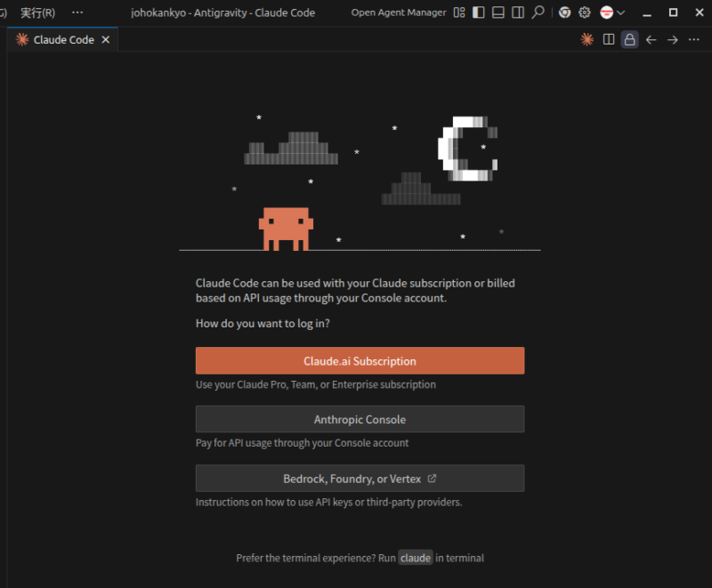Click the split editor right icon
Image resolution: width=712 pixels, height=588 pixels.
(609, 39)
